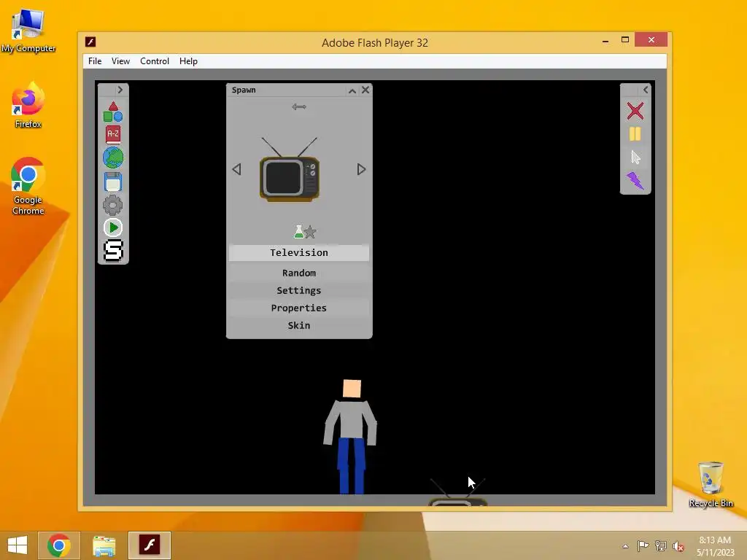
Task: Expand the left toolbar chevron
Action: click(120, 90)
